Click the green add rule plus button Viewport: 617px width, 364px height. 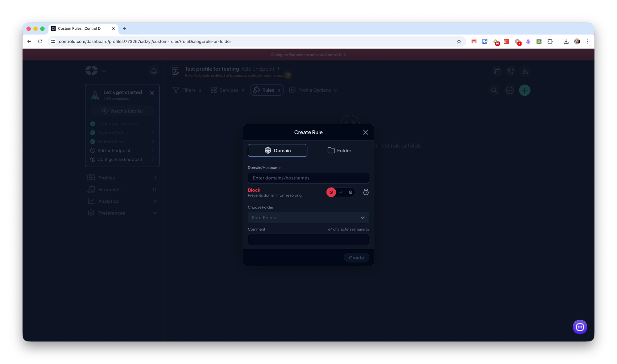tap(524, 90)
